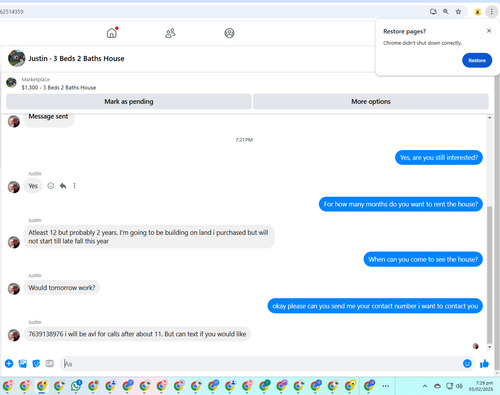Click the small Marketplace listing thumbnail

(11, 82)
